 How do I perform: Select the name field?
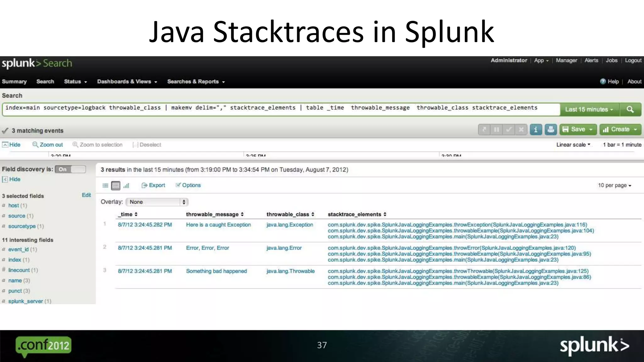tap(15, 281)
